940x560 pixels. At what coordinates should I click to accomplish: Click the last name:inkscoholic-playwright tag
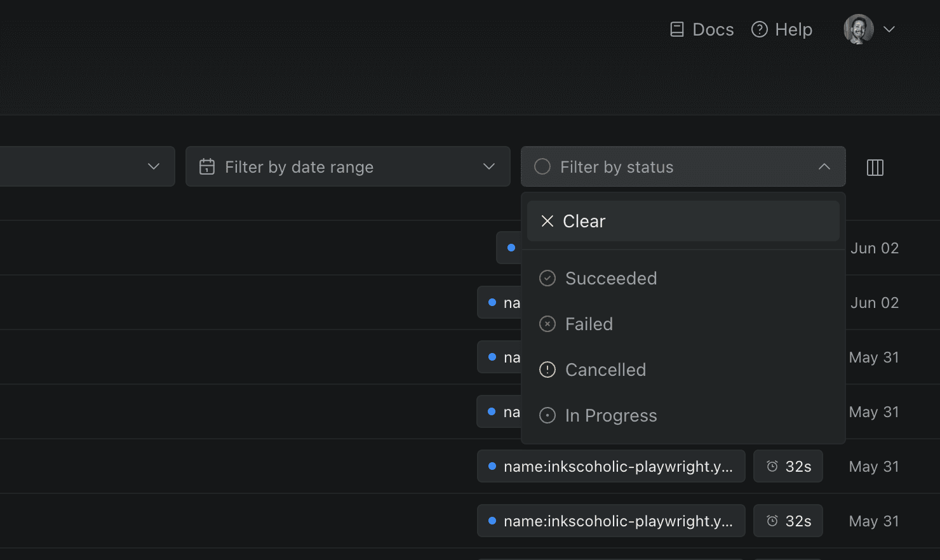[611, 521]
